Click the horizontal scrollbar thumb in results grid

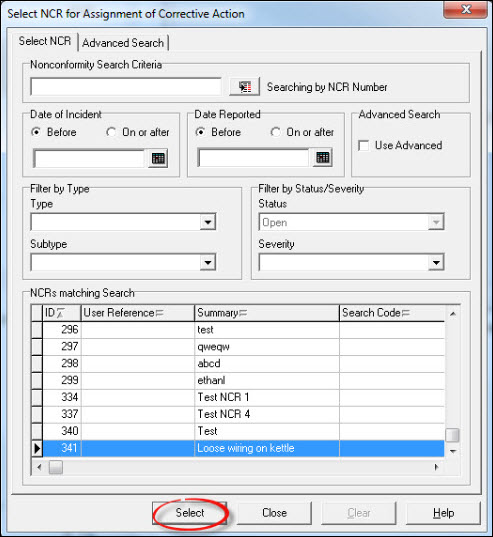tap(55, 467)
